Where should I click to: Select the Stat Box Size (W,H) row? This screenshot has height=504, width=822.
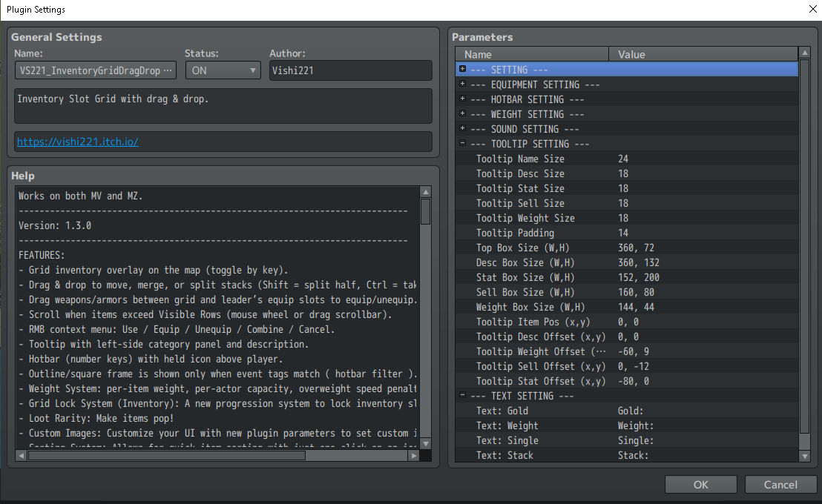coord(626,277)
